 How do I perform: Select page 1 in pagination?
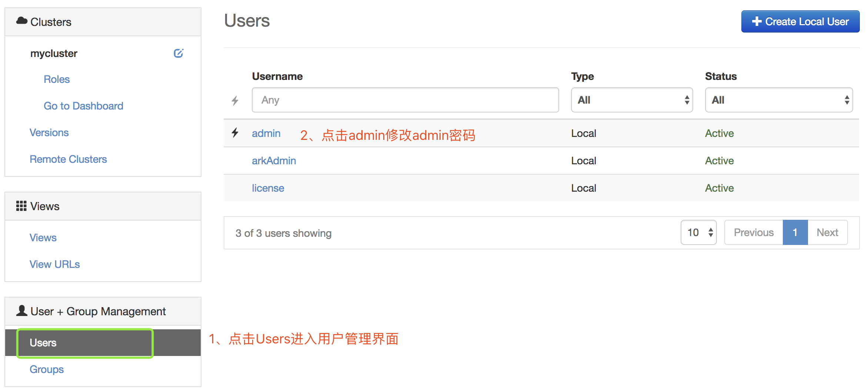pyautogui.click(x=795, y=232)
